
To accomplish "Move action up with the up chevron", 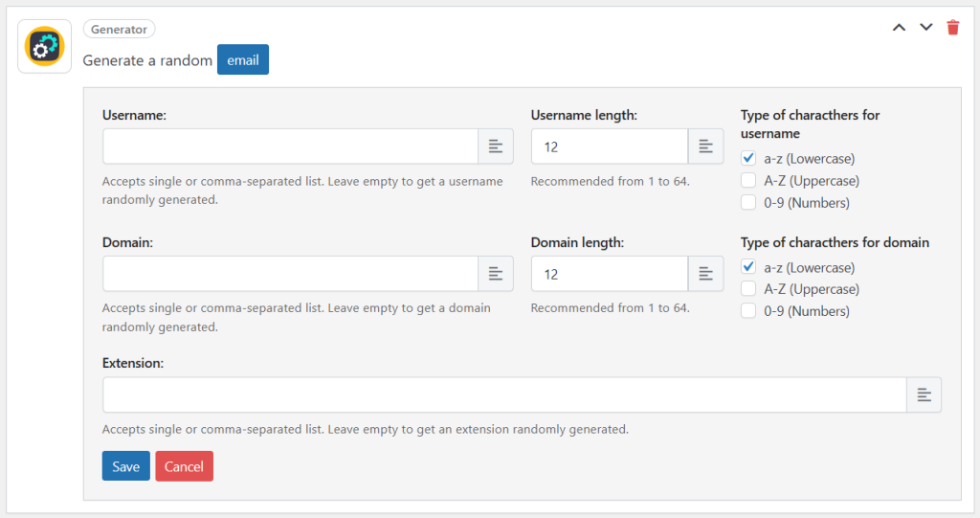I will click(899, 27).
